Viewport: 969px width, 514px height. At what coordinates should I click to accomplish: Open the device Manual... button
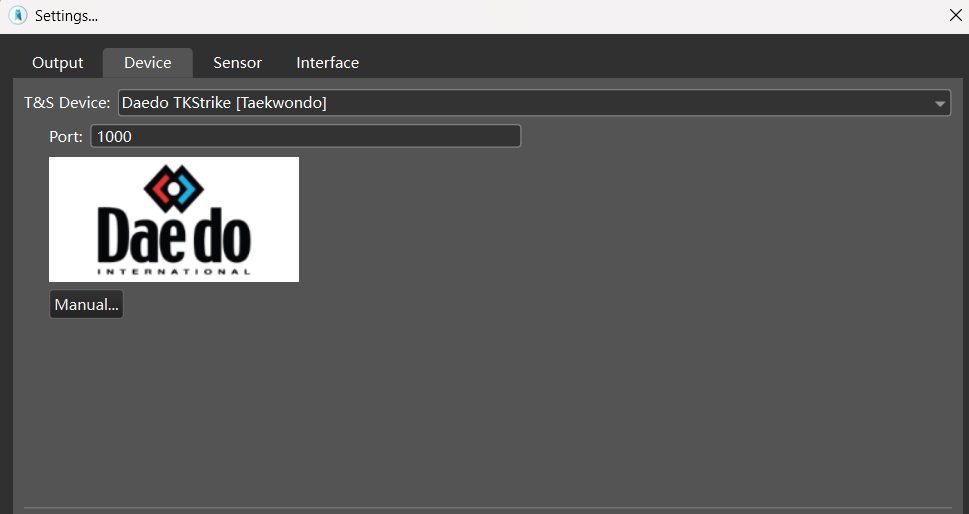(86, 305)
